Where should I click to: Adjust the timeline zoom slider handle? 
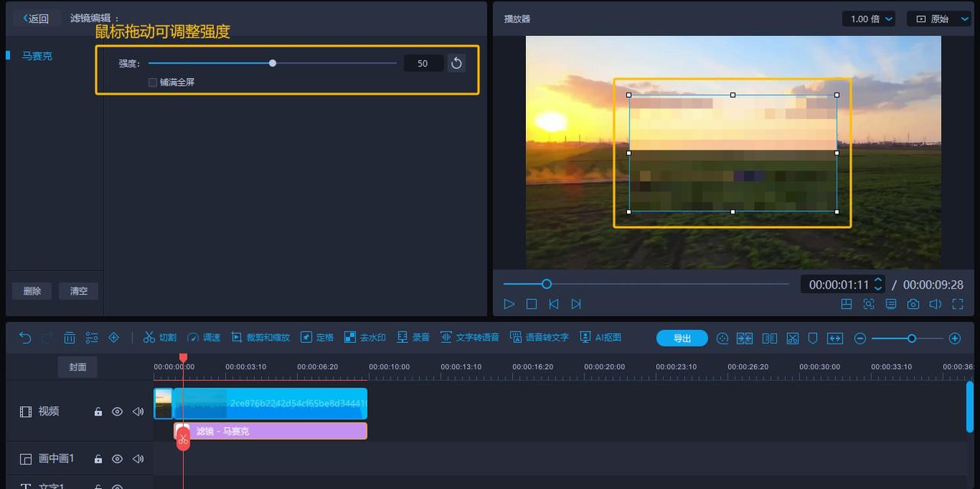pos(912,338)
